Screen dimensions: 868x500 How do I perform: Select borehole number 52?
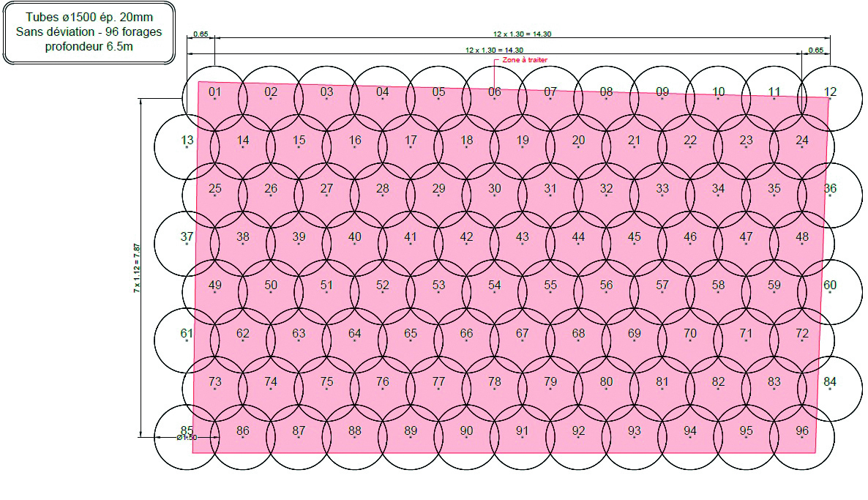pyautogui.click(x=383, y=286)
